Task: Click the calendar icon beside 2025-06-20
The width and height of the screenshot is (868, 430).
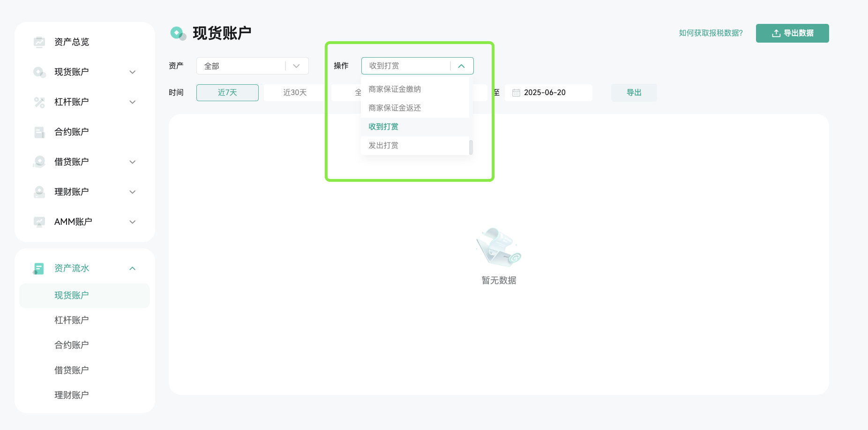Action: [516, 93]
